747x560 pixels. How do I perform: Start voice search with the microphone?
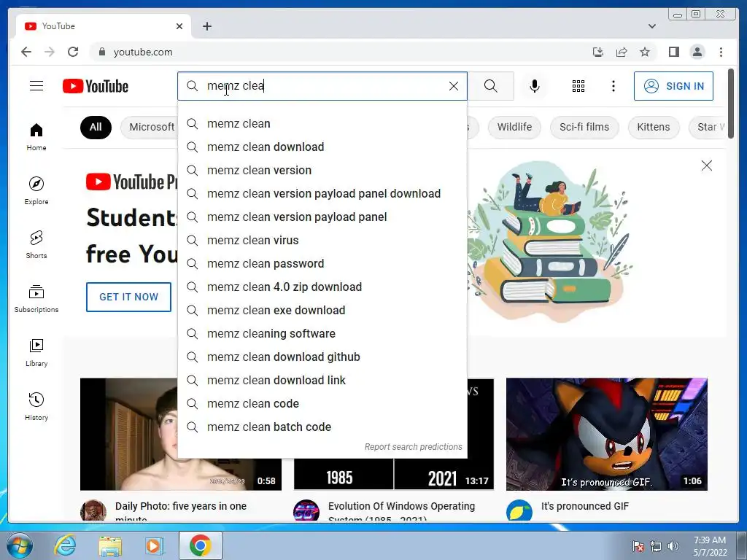point(535,86)
